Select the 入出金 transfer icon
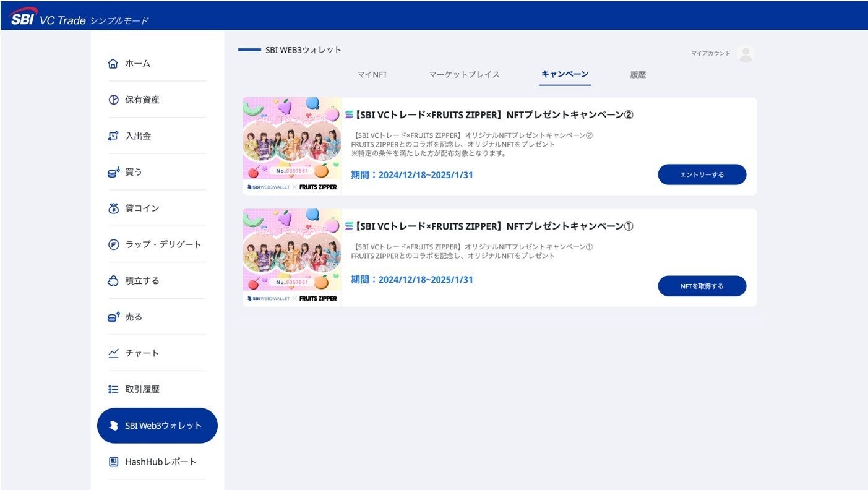Screen dimensions: 868x490 (x=113, y=135)
